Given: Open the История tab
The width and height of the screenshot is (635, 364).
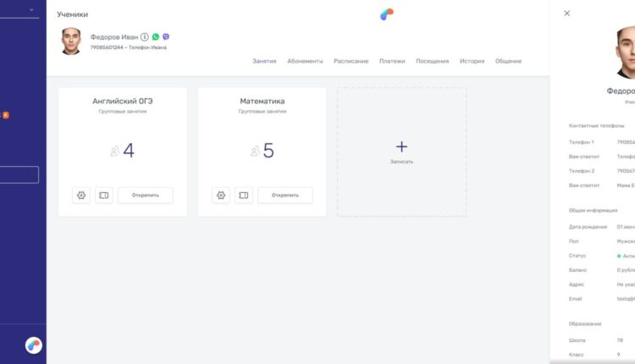Looking at the screenshot, I should (472, 61).
